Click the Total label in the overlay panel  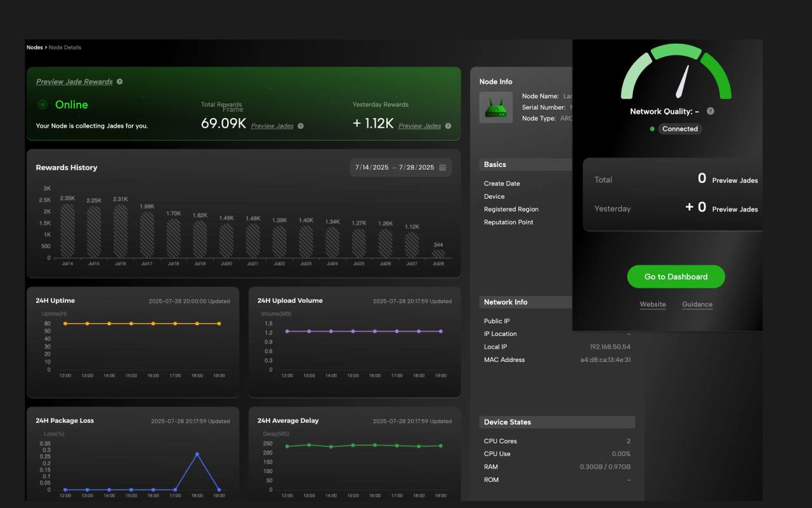pos(603,180)
